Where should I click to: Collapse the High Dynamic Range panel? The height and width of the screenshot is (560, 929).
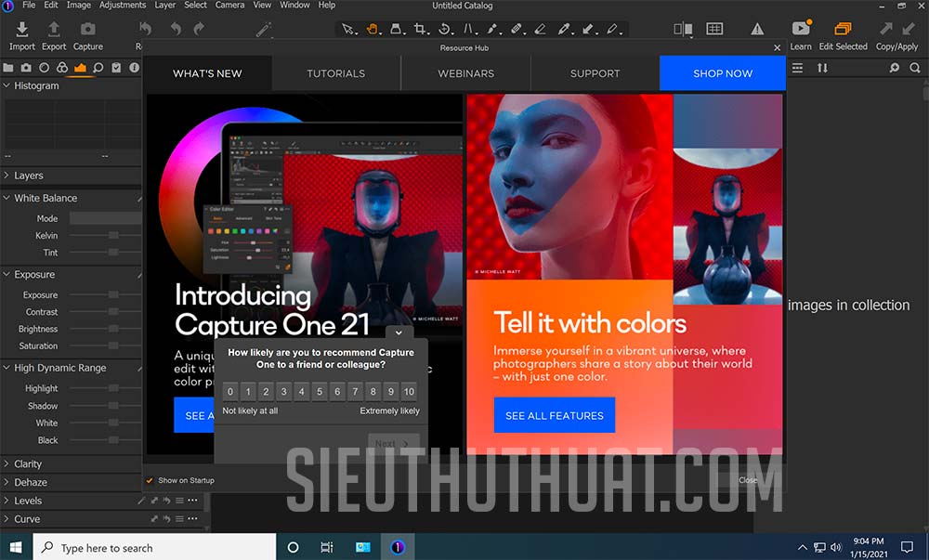(7, 368)
